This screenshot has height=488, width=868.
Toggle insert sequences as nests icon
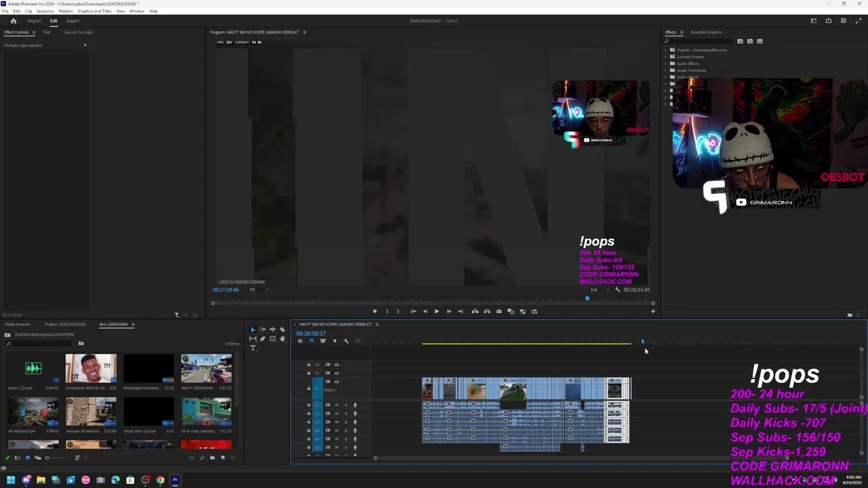[300, 341]
